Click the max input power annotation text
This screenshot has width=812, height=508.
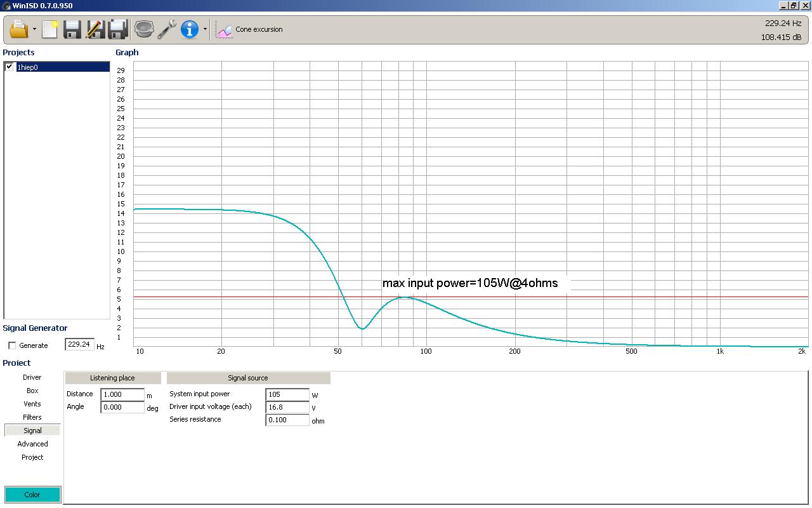coord(470,283)
